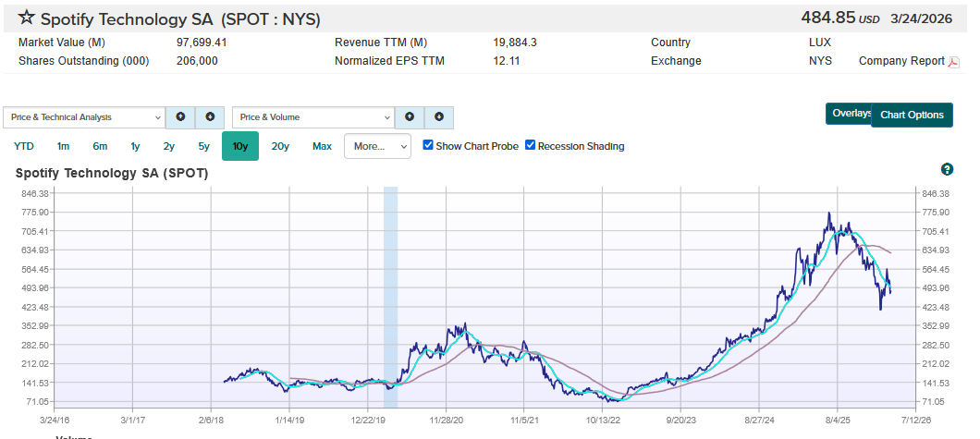980x439 pixels.
Task: Click the 7/12/26 x-axis date label
Action: 917,421
